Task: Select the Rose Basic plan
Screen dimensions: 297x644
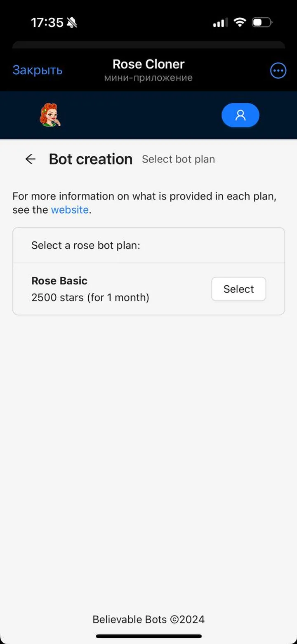Action: [238, 289]
